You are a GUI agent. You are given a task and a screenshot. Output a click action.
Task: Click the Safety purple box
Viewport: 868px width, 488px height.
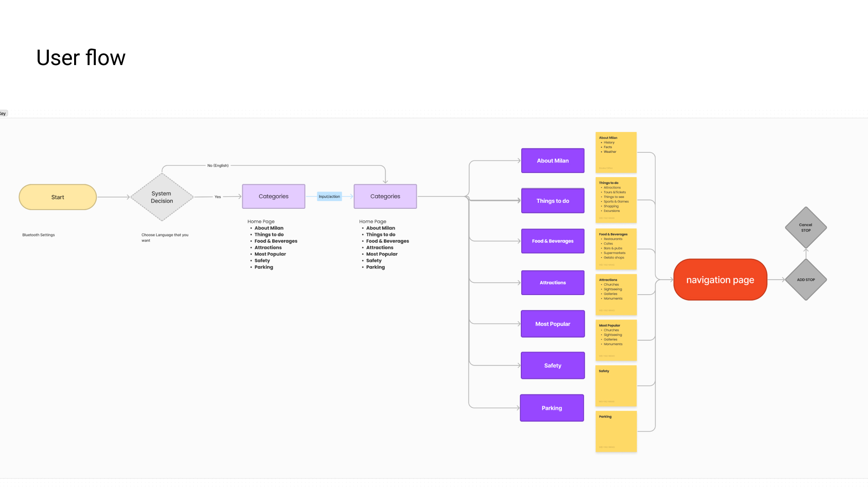click(x=552, y=365)
